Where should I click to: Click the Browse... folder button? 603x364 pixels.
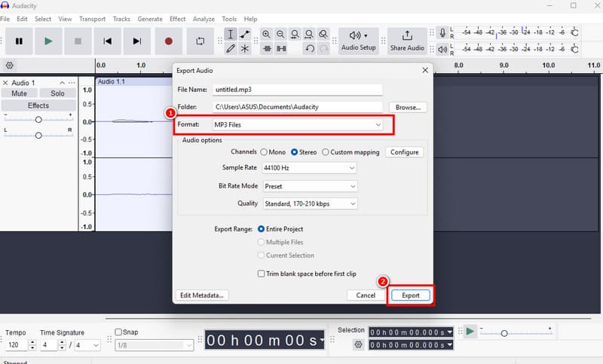[408, 107]
